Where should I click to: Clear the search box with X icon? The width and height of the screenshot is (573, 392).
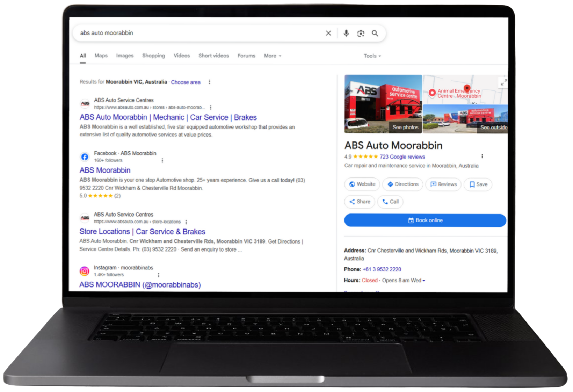coord(328,33)
